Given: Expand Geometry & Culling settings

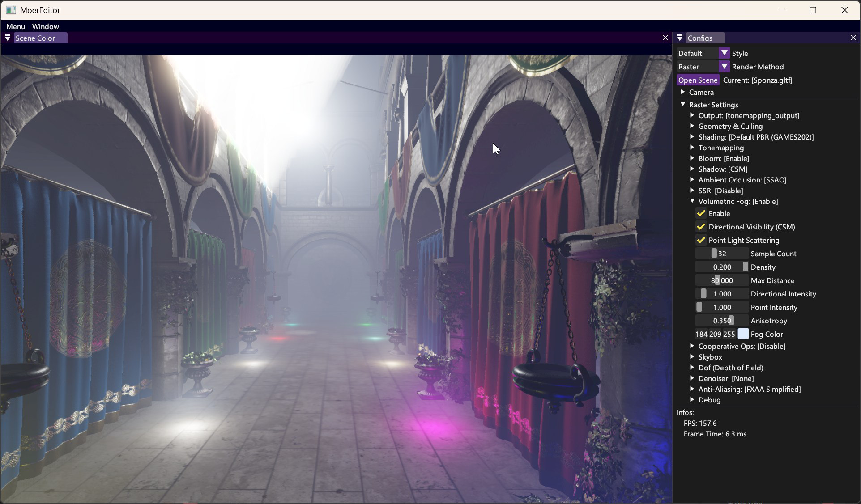Looking at the screenshot, I should [692, 126].
